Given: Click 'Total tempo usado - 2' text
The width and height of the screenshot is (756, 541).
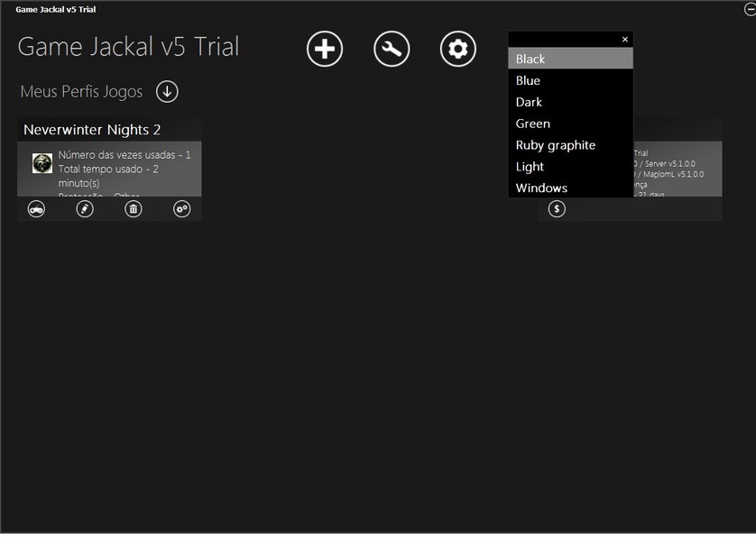Looking at the screenshot, I should [x=108, y=170].
